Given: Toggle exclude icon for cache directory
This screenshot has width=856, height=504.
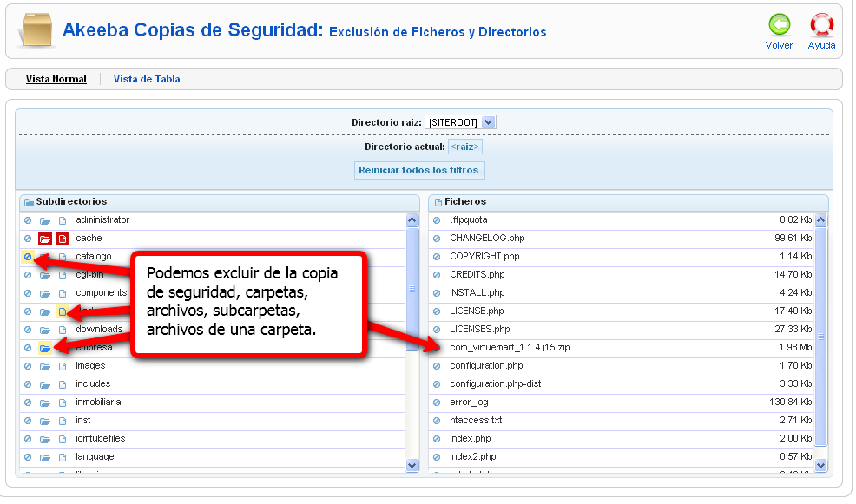Looking at the screenshot, I should 28,239.
